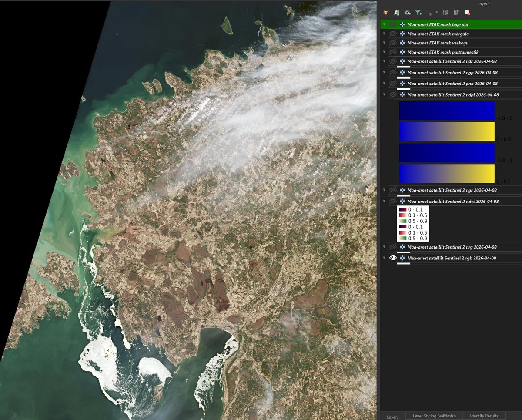Select layer Maa-amet ETAK mask veekogu
The image size is (522, 420).
pos(438,43)
